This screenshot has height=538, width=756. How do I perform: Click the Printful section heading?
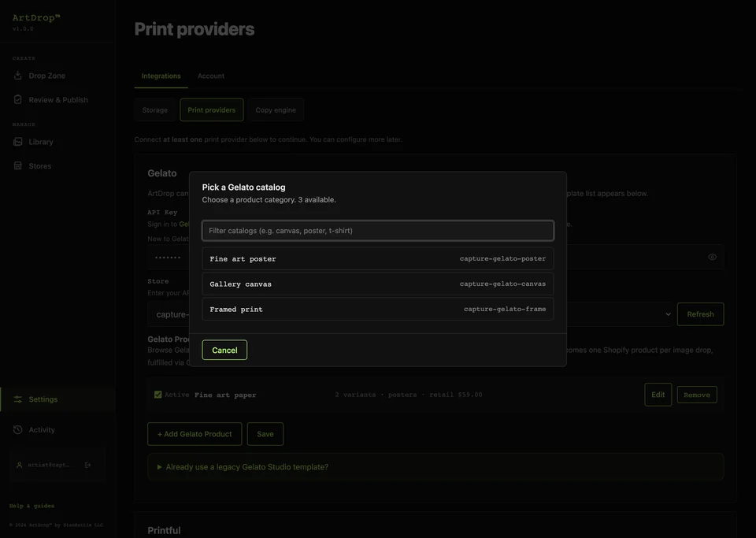pyautogui.click(x=164, y=530)
